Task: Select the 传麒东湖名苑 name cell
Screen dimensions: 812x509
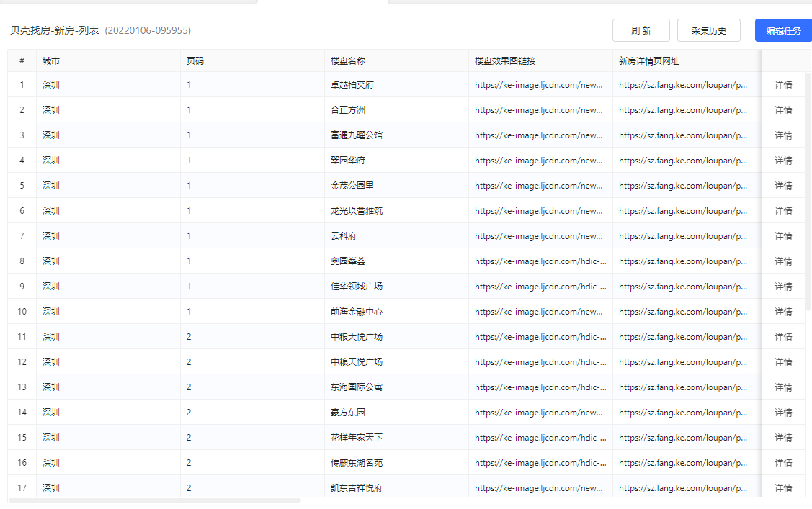Action: 396,462
